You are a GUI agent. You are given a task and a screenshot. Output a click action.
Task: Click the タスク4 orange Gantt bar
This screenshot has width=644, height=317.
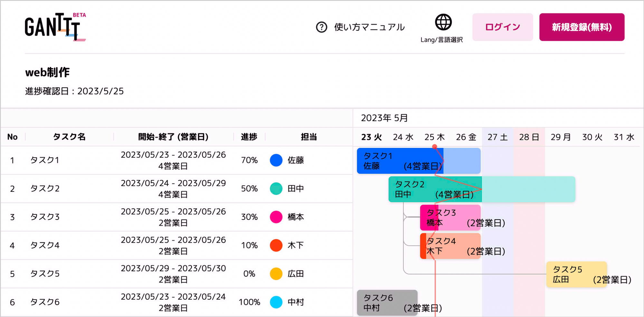(450, 246)
